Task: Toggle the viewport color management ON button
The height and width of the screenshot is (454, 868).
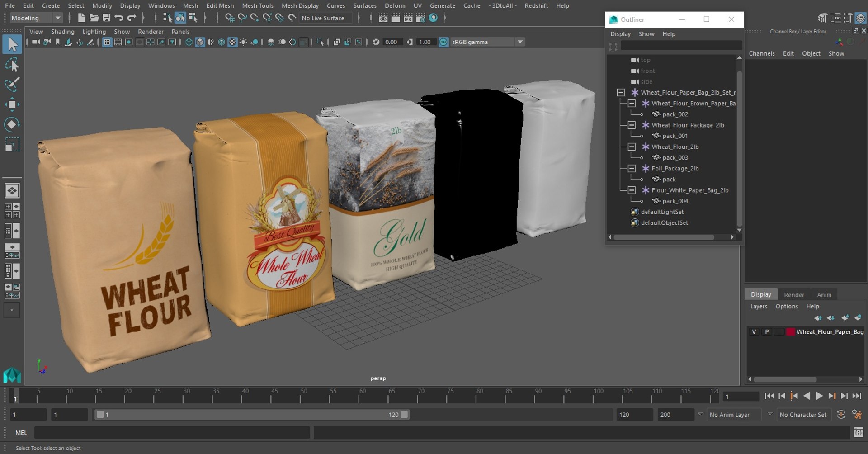Action: tap(443, 42)
